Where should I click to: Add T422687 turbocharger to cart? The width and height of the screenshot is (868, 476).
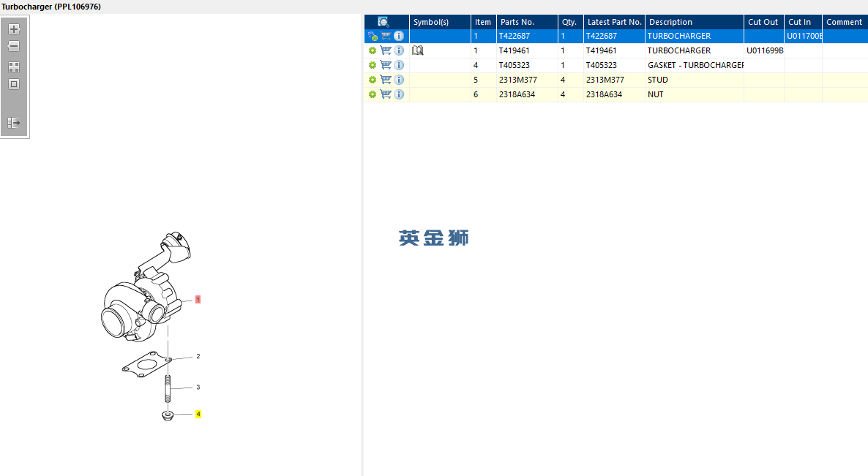(386, 36)
